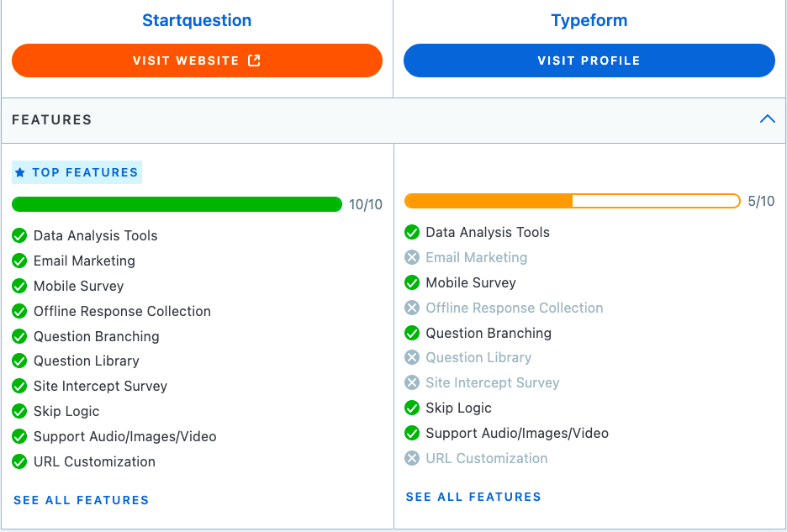Click gray X beside Typeform Offline Response Collection
787x532 pixels.
[411, 308]
